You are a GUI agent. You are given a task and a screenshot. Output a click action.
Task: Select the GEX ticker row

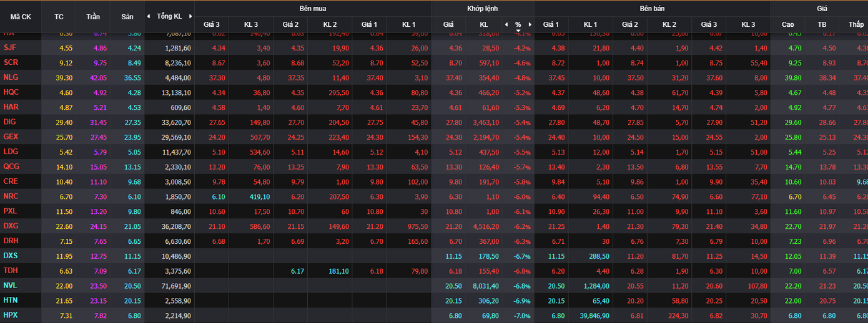[11, 137]
